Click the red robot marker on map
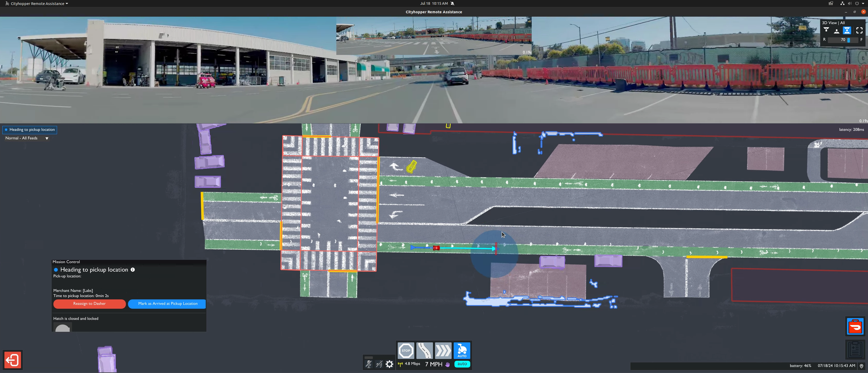 (x=436, y=248)
